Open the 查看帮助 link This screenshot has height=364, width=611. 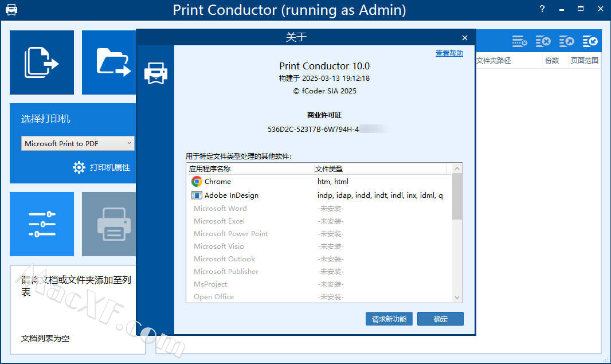click(449, 53)
